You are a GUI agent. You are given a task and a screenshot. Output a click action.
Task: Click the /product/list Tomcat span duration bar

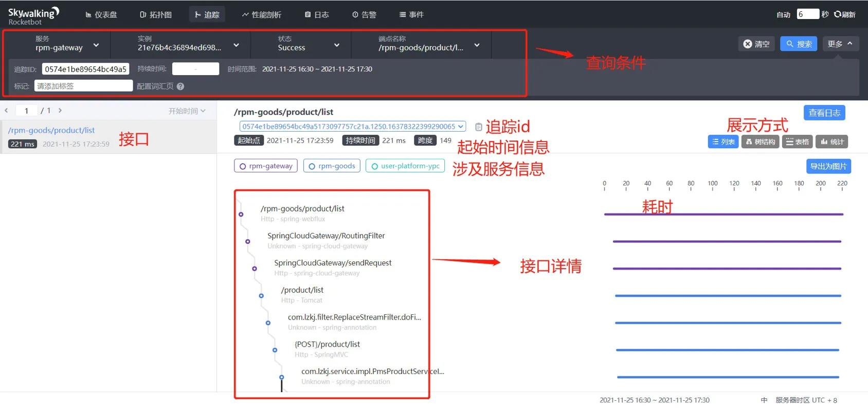tap(728, 296)
